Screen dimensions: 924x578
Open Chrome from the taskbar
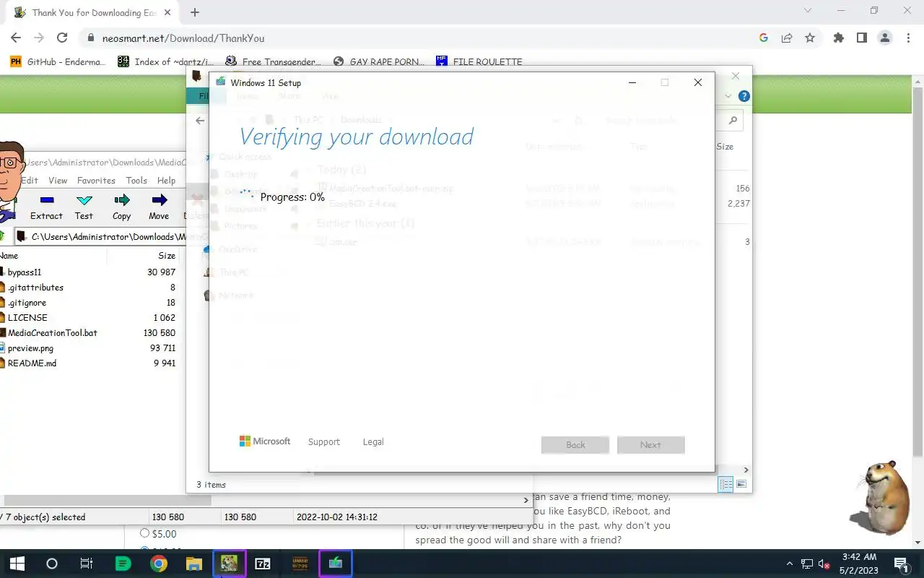159,564
